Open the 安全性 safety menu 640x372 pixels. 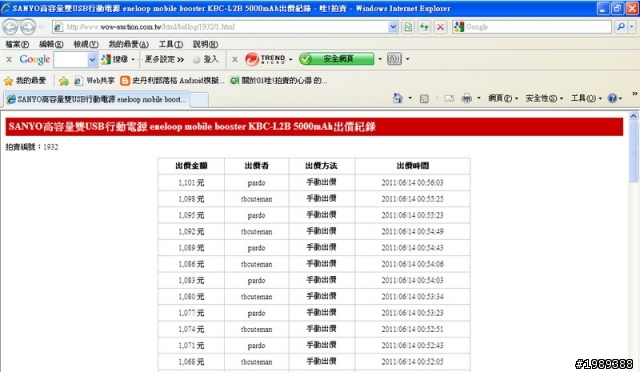tap(544, 98)
